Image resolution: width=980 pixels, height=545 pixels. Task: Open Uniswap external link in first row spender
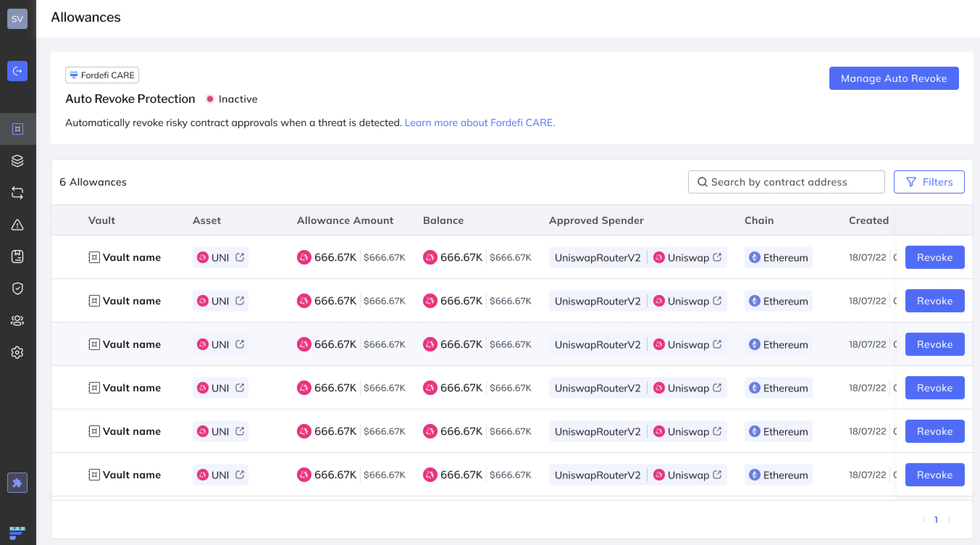click(x=717, y=257)
